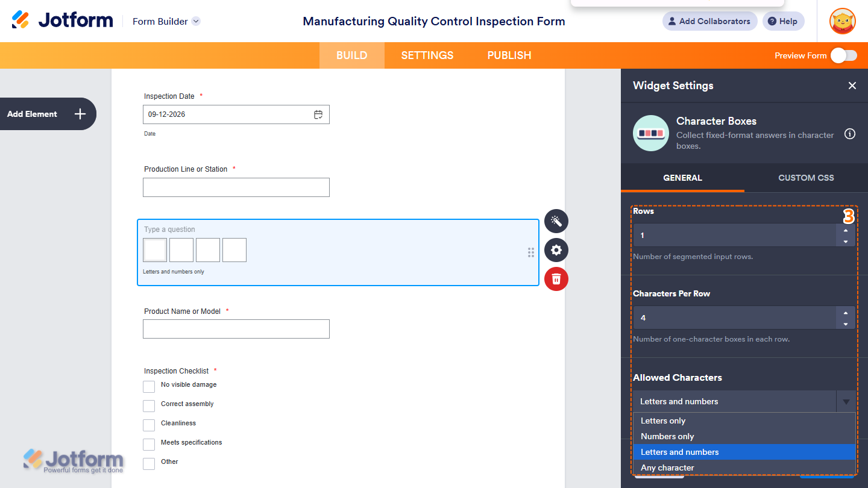This screenshot has height=488, width=868.
Task: Open the Help button
Action: click(x=783, y=21)
